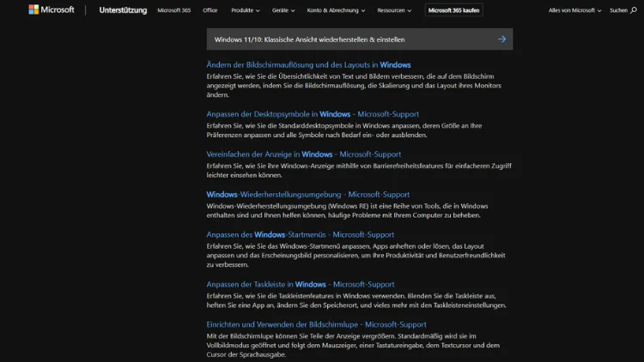Submit search with the arrow icon
Image resolution: width=644 pixels, height=362 pixels.
(501, 39)
